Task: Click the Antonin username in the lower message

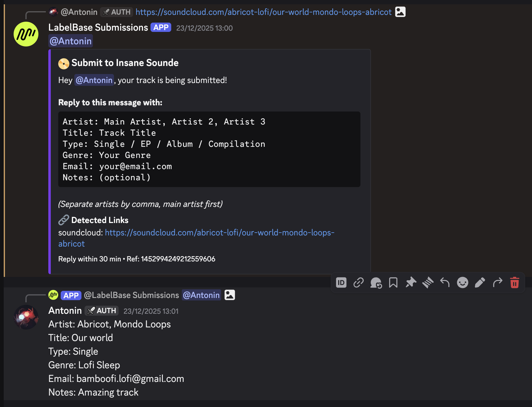Action: coord(65,310)
